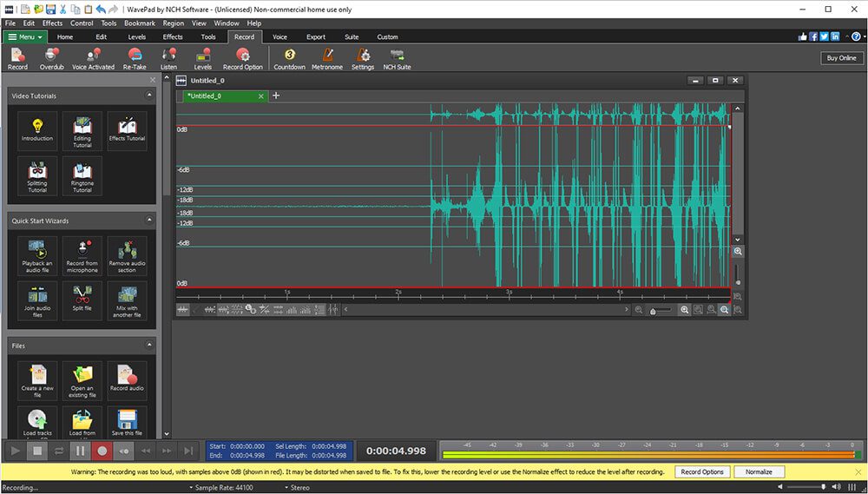This screenshot has height=494, width=868.
Task: Click the Normalize button
Action: pyautogui.click(x=759, y=471)
